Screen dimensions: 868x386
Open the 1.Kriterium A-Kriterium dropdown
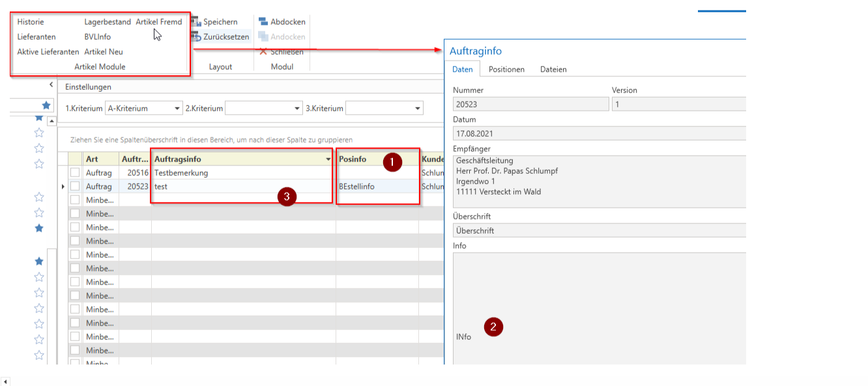(x=177, y=109)
